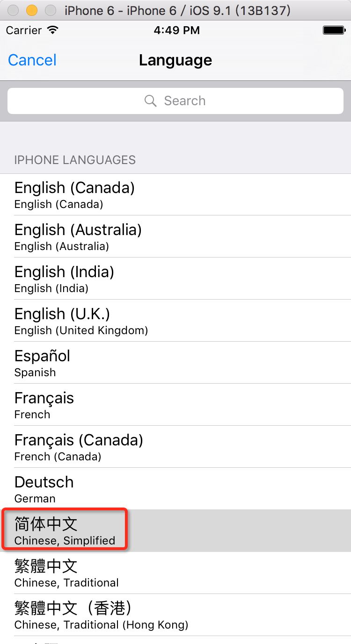The image size is (351, 644).
Task: Choose Français (French) language
Action: [x=175, y=405]
